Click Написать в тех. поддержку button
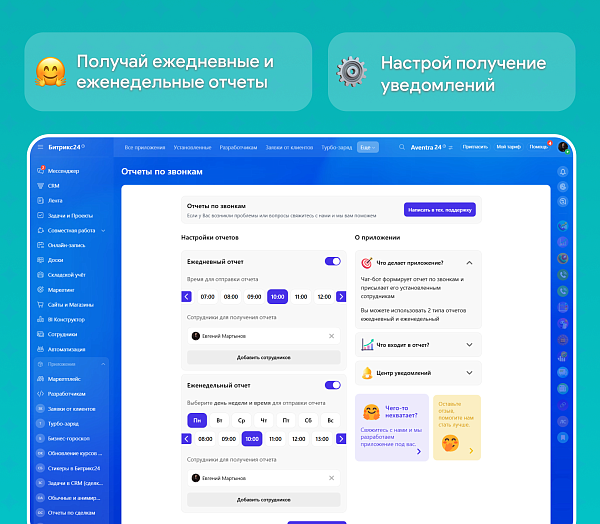 (x=440, y=210)
